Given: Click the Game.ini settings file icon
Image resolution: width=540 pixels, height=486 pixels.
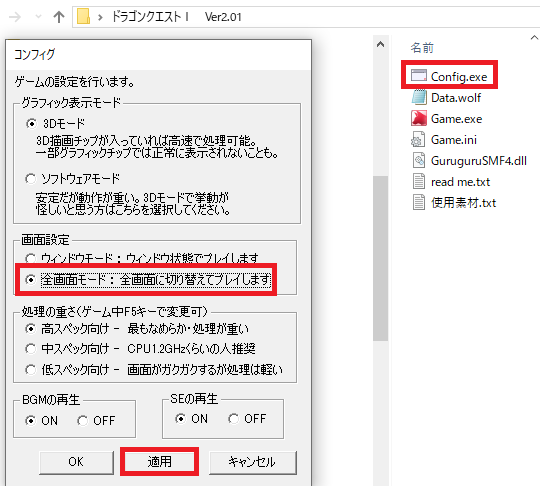Looking at the screenshot, I should pos(418,139).
